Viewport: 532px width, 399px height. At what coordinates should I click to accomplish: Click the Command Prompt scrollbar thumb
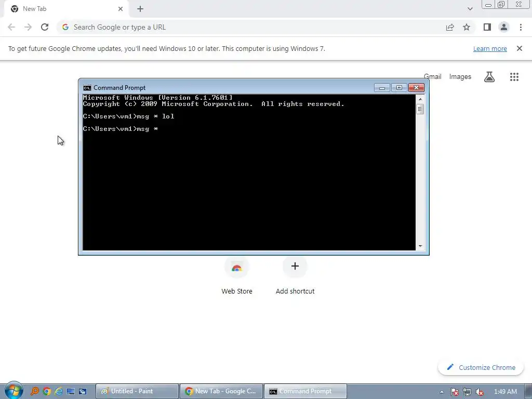click(x=420, y=109)
